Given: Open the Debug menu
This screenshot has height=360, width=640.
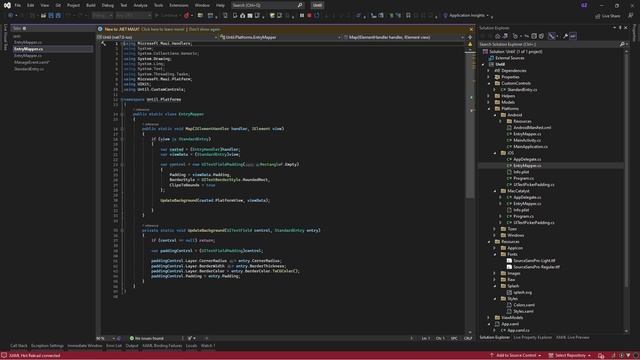Looking at the screenshot, I should coord(108,5).
